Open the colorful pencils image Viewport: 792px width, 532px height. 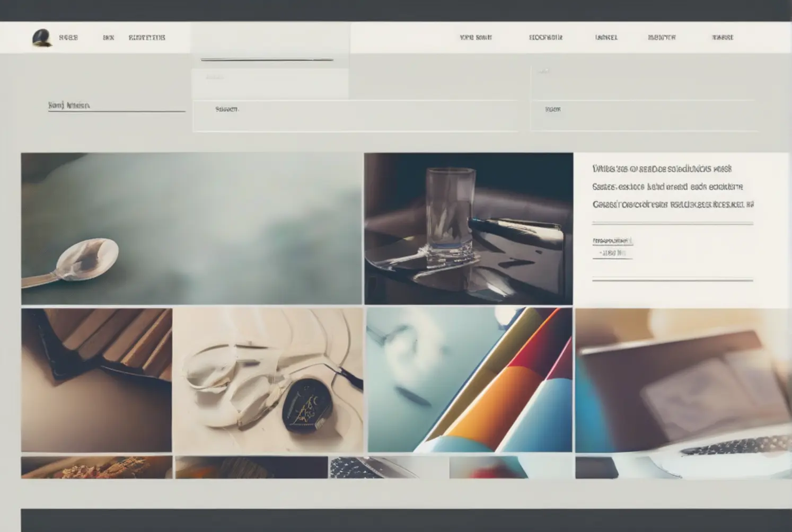(470, 380)
